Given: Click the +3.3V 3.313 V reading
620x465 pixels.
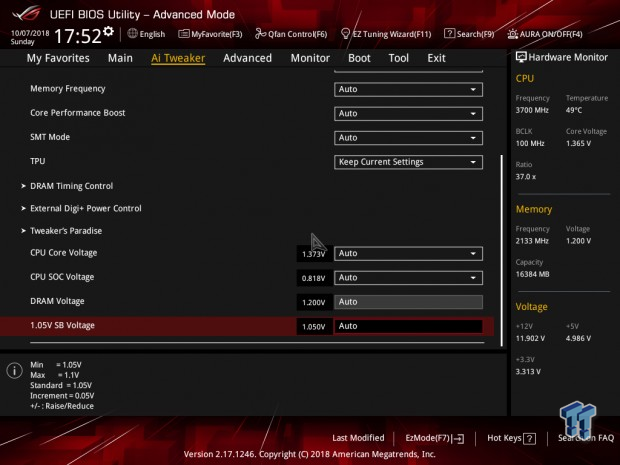Looking at the screenshot, I should [x=528, y=372].
